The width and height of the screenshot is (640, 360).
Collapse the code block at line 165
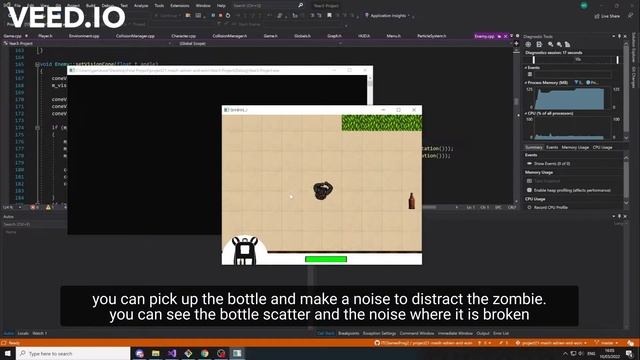[37, 64]
